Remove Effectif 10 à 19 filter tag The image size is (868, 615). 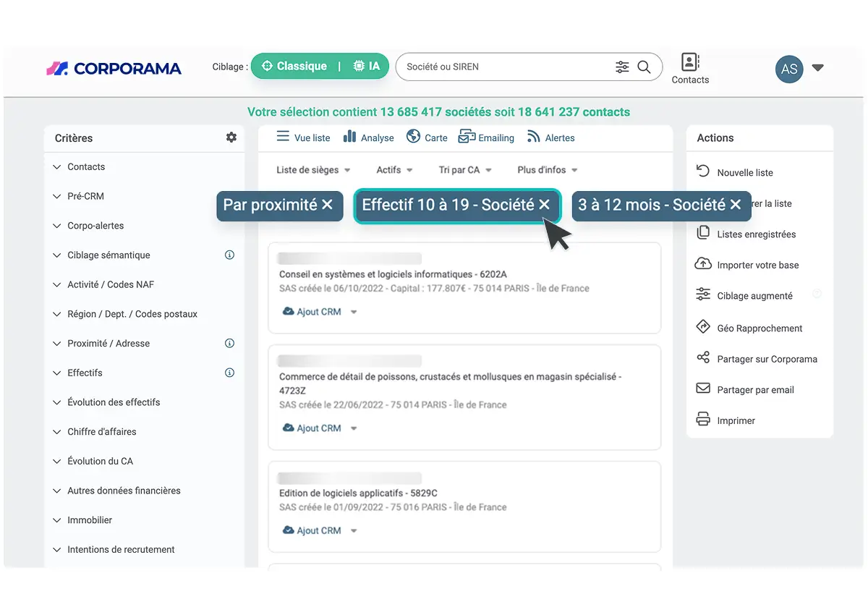pos(545,205)
